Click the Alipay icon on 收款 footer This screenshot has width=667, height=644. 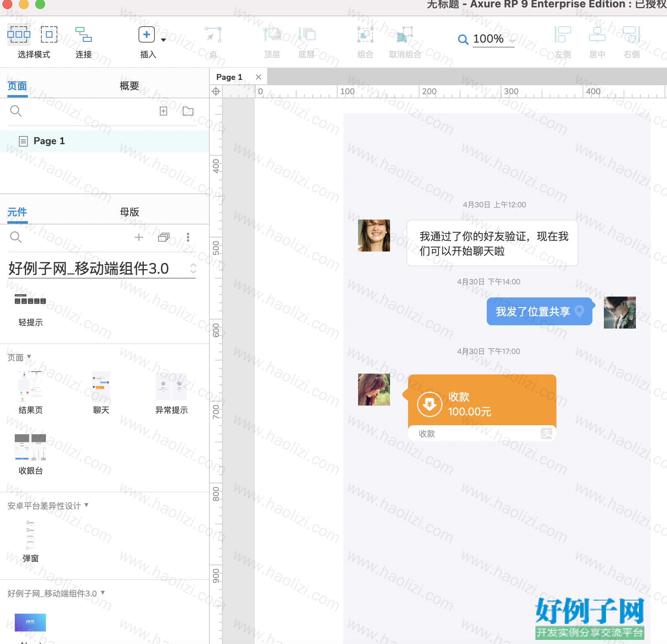547,433
